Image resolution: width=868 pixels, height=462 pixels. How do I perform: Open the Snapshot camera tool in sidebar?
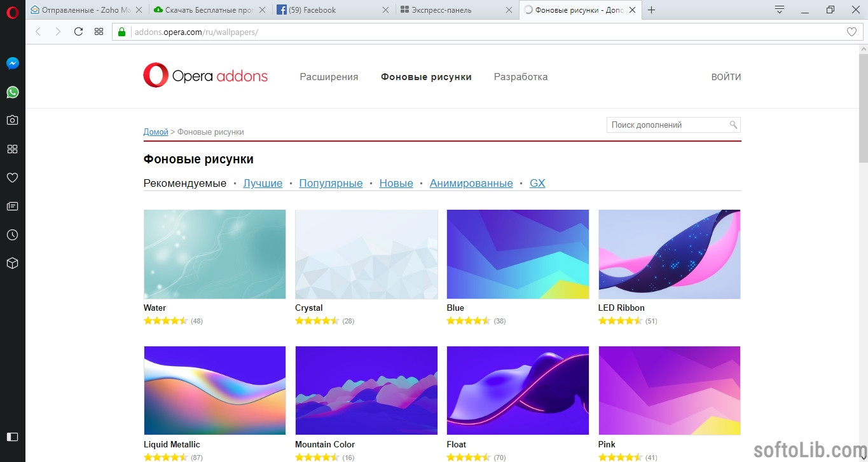point(12,120)
